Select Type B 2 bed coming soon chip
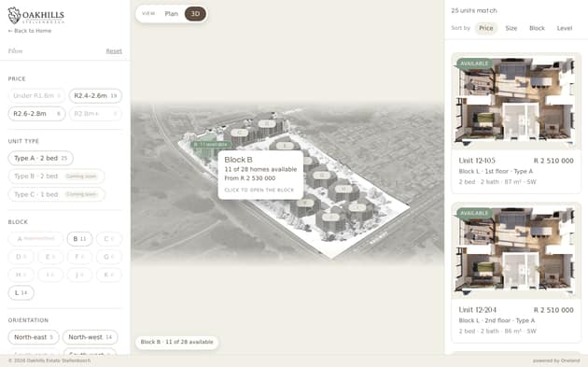Viewport: 588px width, 367px height. click(x=56, y=176)
